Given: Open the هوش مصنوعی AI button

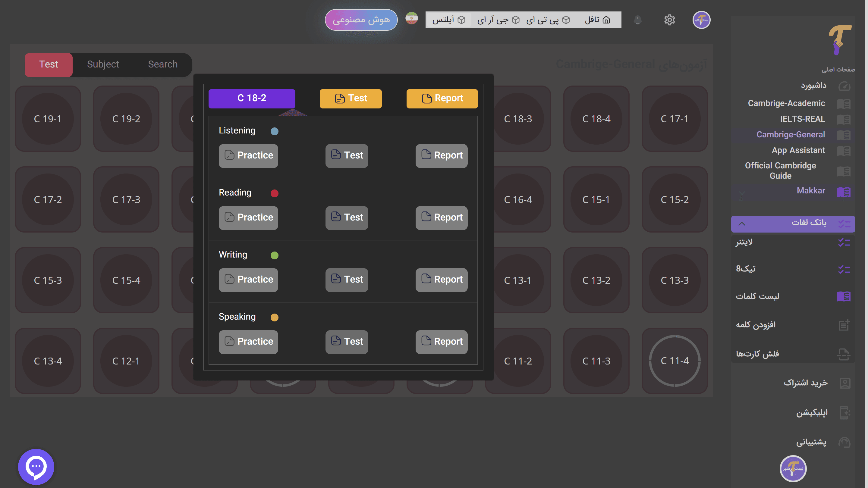Looking at the screenshot, I should pyautogui.click(x=361, y=20).
